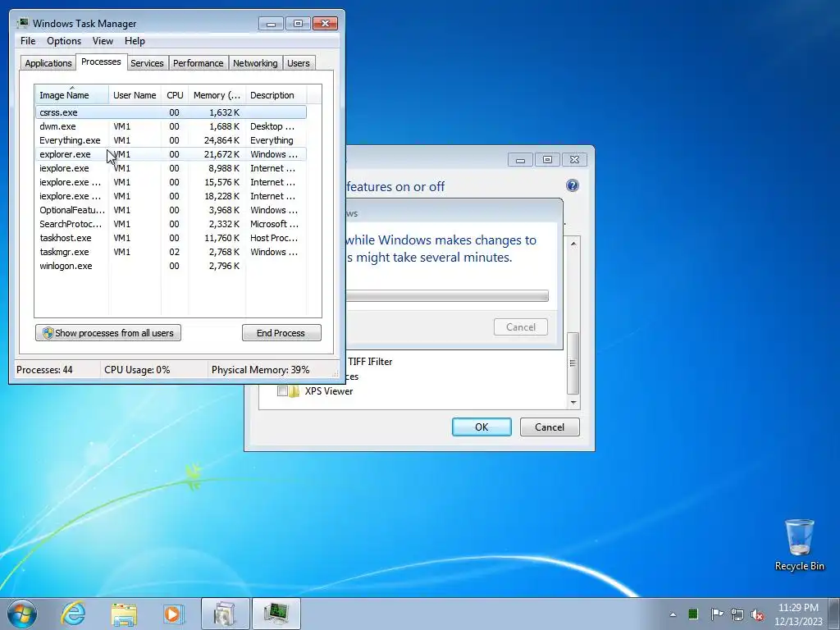Sort processes by Memory column
The image size is (840, 630).
tap(217, 95)
